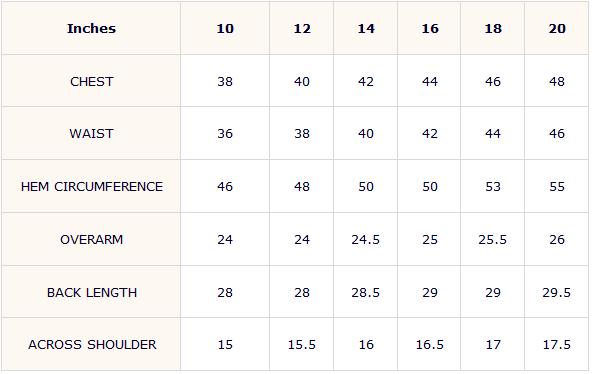This screenshot has width=592, height=374.
Task: Select overarm value 25.5
Action: tap(492, 240)
